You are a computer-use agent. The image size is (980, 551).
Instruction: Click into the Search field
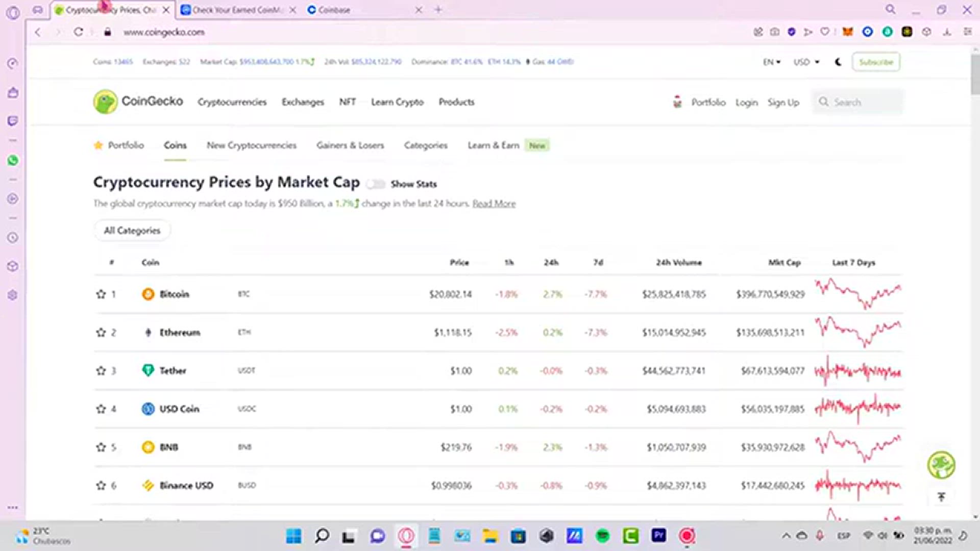pyautogui.click(x=857, y=102)
